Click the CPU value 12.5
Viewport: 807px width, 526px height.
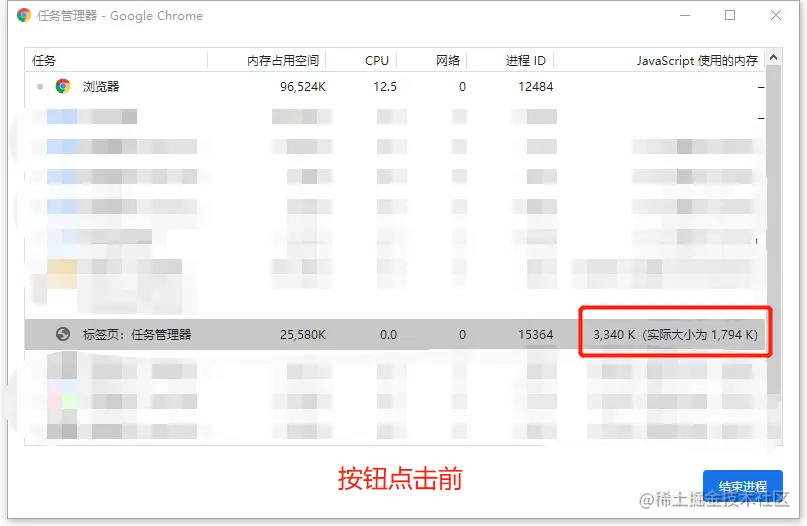coord(385,86)
